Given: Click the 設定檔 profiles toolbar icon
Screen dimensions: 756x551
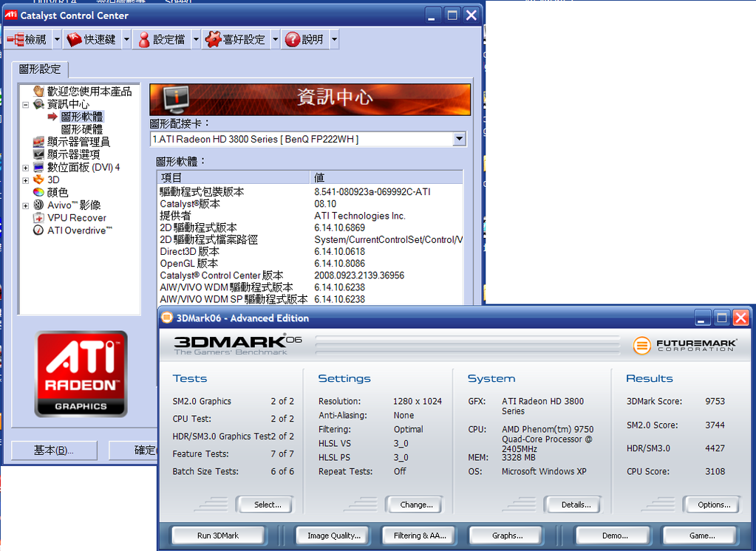Looking at the screenshot, I should (x=143, y=40).
